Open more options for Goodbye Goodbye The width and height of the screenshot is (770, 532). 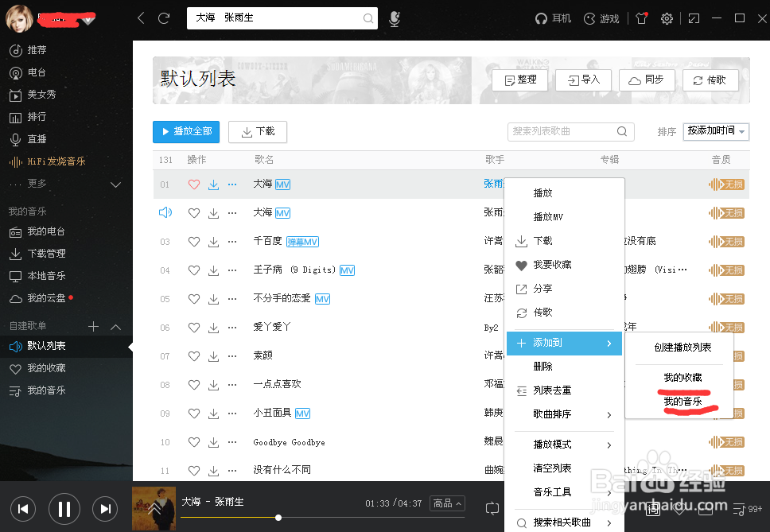(x=232, y=442)
